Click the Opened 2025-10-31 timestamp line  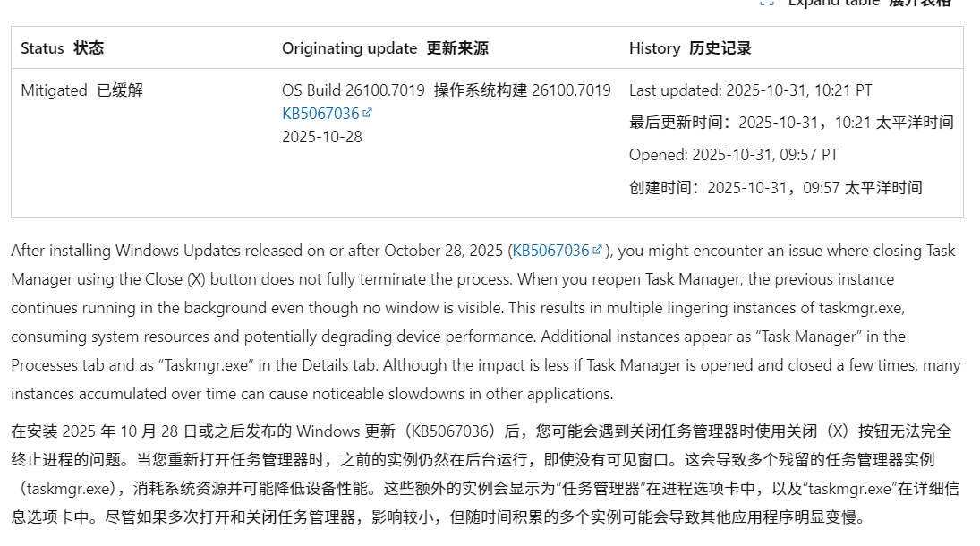[x=733, y=155]
